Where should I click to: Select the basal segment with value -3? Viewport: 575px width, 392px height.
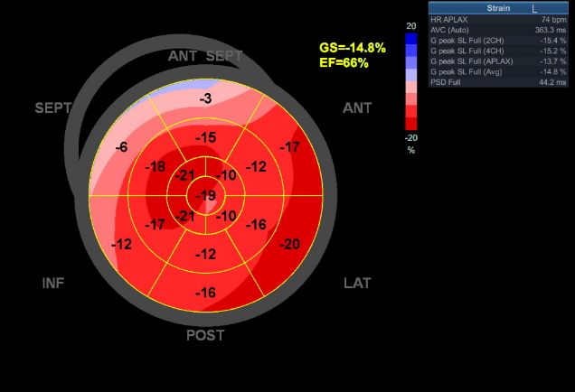tap(206, 98)
